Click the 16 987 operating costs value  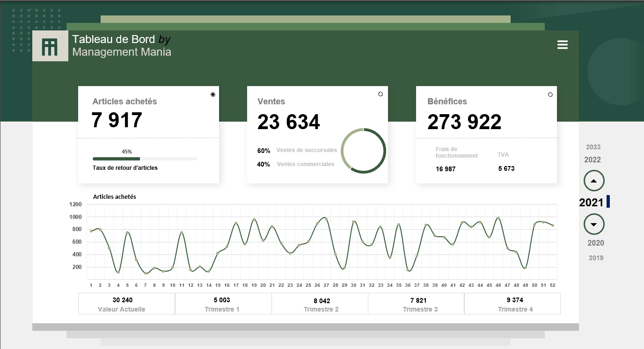tap(446, 169)
